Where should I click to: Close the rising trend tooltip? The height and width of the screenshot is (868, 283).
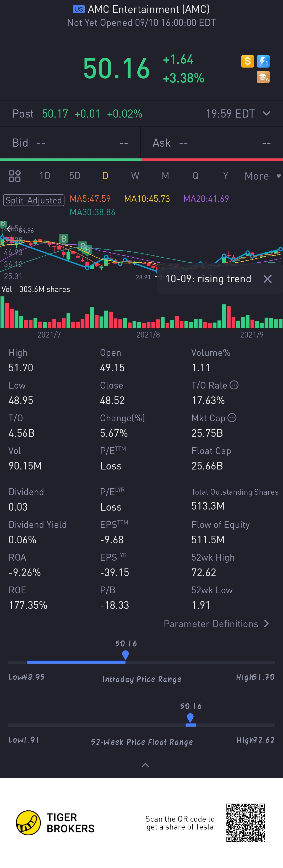click(x=268, y=279)
